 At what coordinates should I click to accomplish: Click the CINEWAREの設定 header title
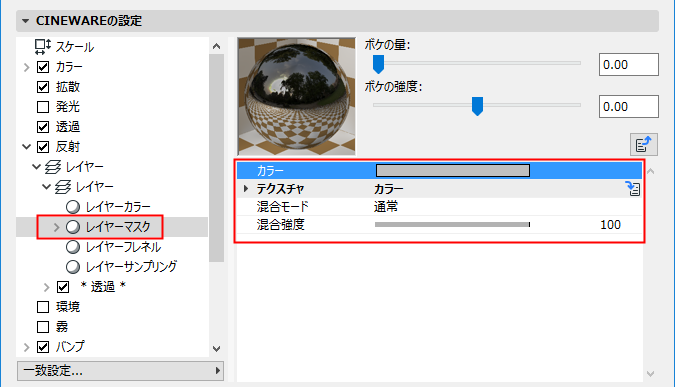(x=89, y=21)
